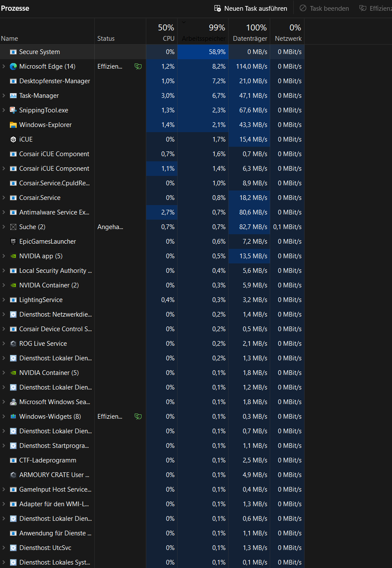This screenshot has width=392, height=568.
Task: Click the LightingService icon
Action: 13,300
